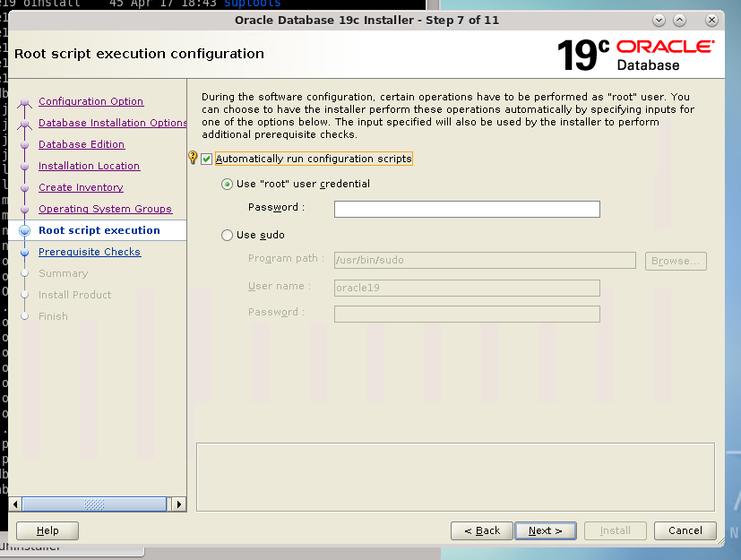Click the Finish step label
Screen dimensions: 741x560
(x=53, y=316)
